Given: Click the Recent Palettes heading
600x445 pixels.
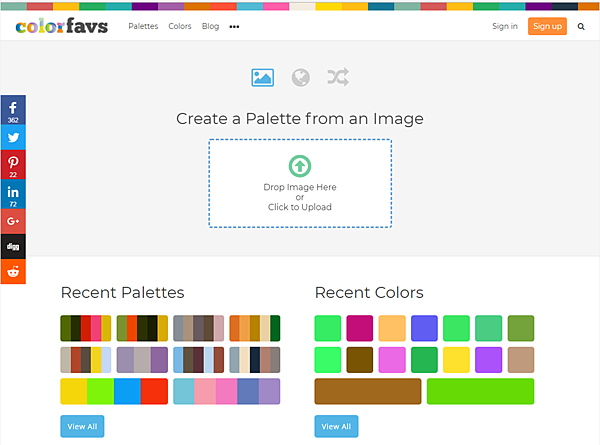Looking at the screenshot, I should point(122,293).
